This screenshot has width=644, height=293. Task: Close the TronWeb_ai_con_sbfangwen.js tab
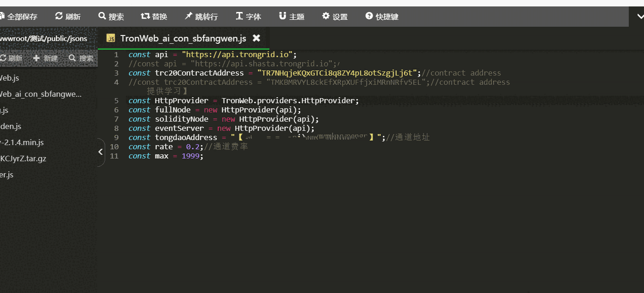[x=256, y=38]
